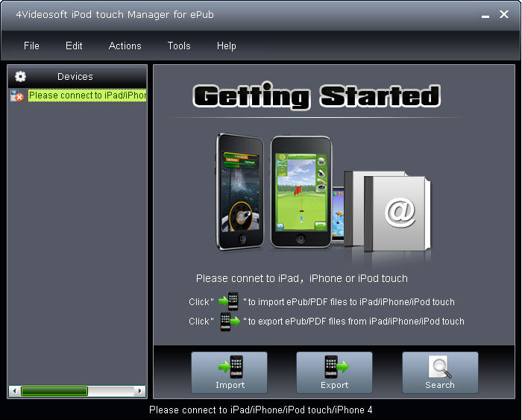Click the Getting Started heading

point(317,96)
